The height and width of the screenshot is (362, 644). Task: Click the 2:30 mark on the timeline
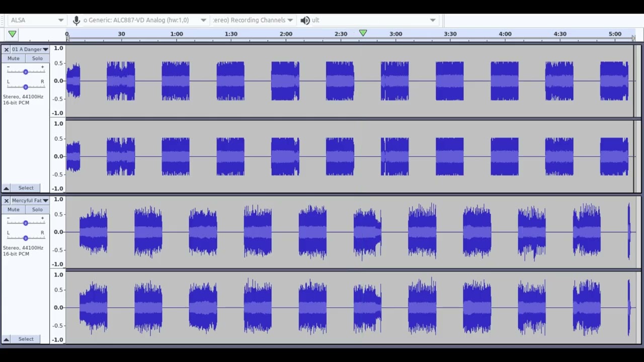coord(341,34)
